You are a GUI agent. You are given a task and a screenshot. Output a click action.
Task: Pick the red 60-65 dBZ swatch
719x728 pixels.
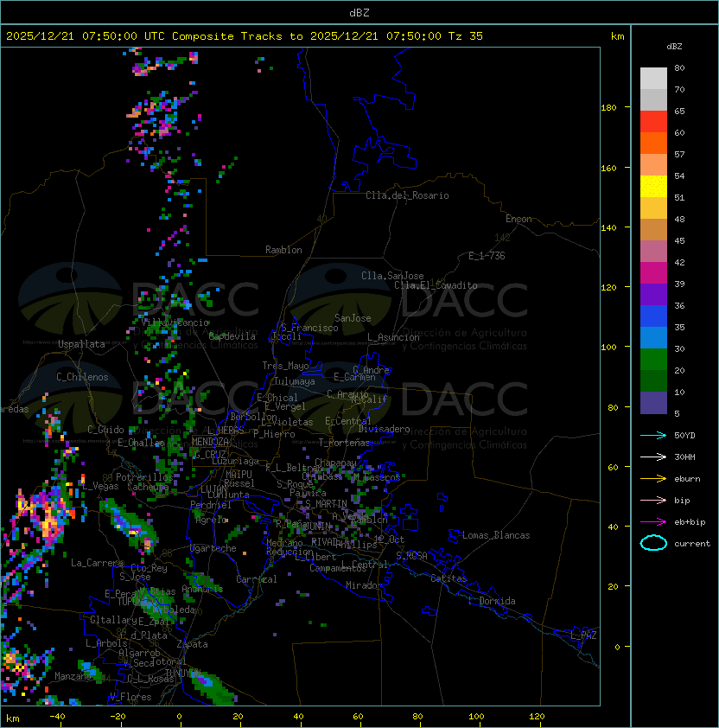pyautogui.click(x=653, y=122)
